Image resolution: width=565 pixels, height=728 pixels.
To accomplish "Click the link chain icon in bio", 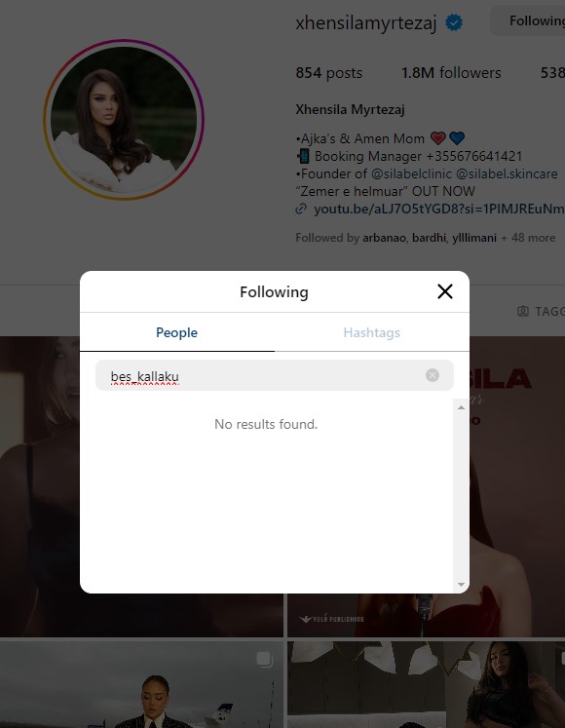I will (x=301, y=209).
